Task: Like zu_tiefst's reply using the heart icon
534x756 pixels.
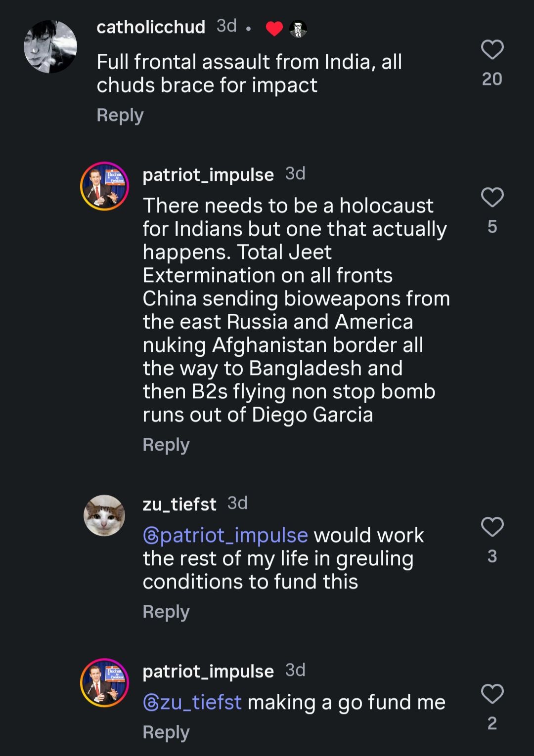Action: tap(492, 527)
